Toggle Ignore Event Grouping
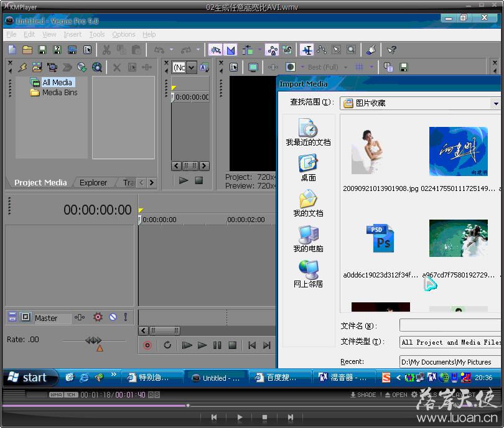Image resolution: width=504 pixels, height=428 pixels. (287, 50)
